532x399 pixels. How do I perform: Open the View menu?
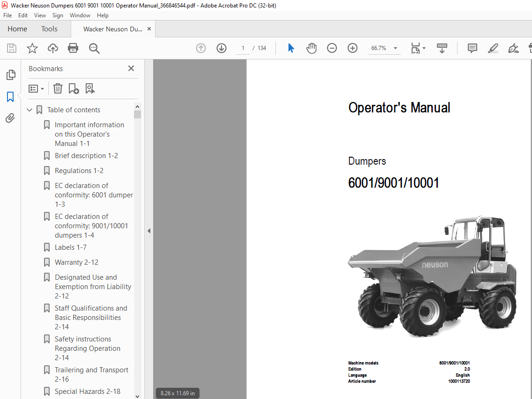40,15
